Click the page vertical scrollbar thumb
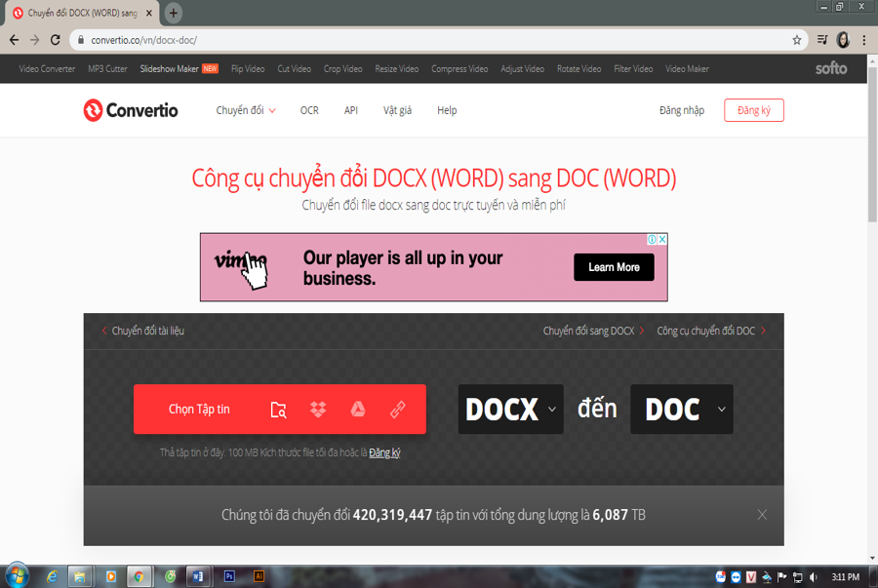 [872, 145]
